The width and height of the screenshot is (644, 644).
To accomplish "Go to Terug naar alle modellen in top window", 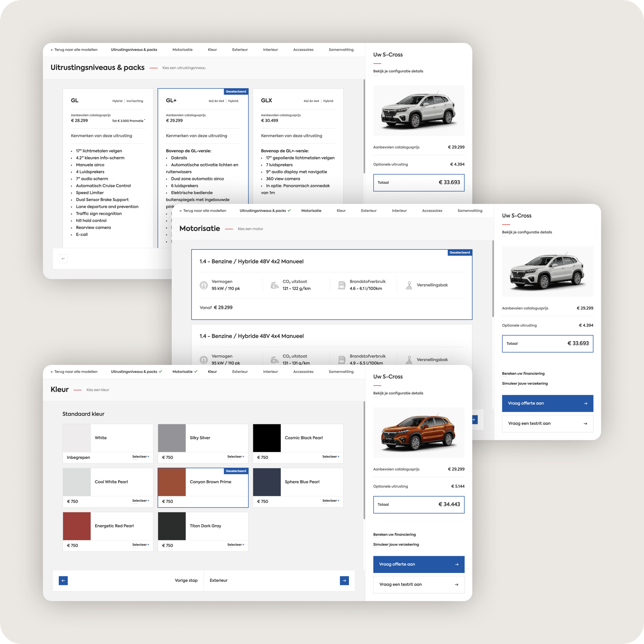I will click(74, 50).
